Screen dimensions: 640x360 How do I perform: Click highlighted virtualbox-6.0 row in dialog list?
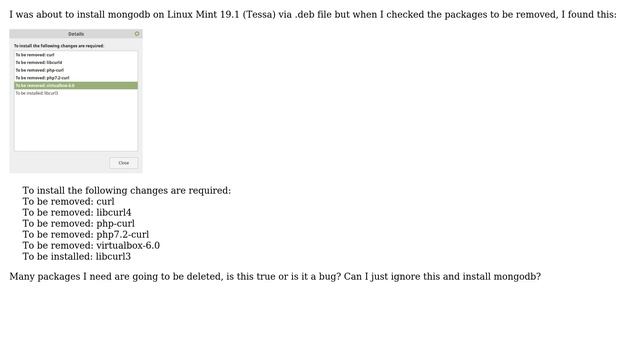pos(76,85)
